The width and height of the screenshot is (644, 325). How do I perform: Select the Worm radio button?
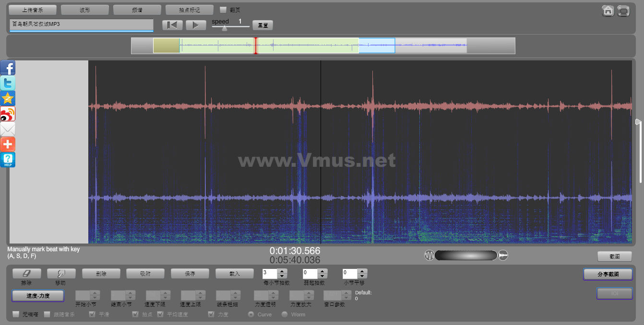285,314
